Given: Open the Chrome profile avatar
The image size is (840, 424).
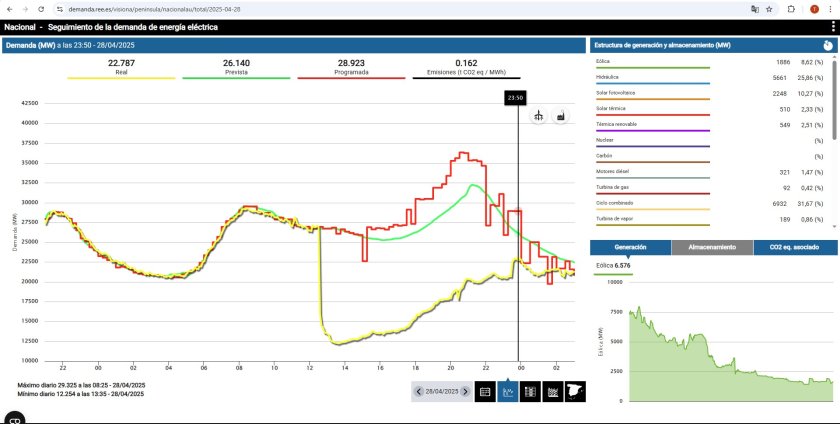Looking at the screenshot, I should tap(814, 9).
